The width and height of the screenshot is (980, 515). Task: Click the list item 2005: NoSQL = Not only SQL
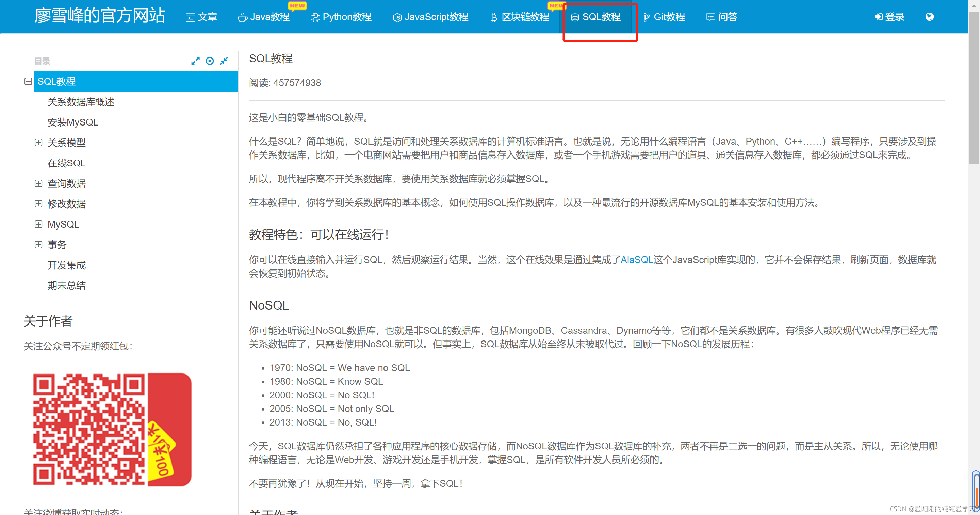tap(331, 409)
